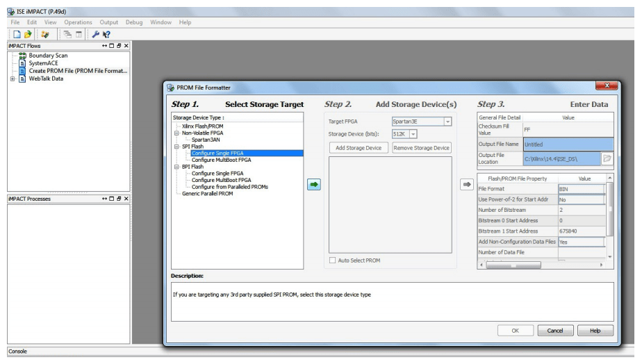Select Configure from Paralleled PROMs under BPI Flash
This screenshot has height=364, width=642.
click(x=229, y=186)
